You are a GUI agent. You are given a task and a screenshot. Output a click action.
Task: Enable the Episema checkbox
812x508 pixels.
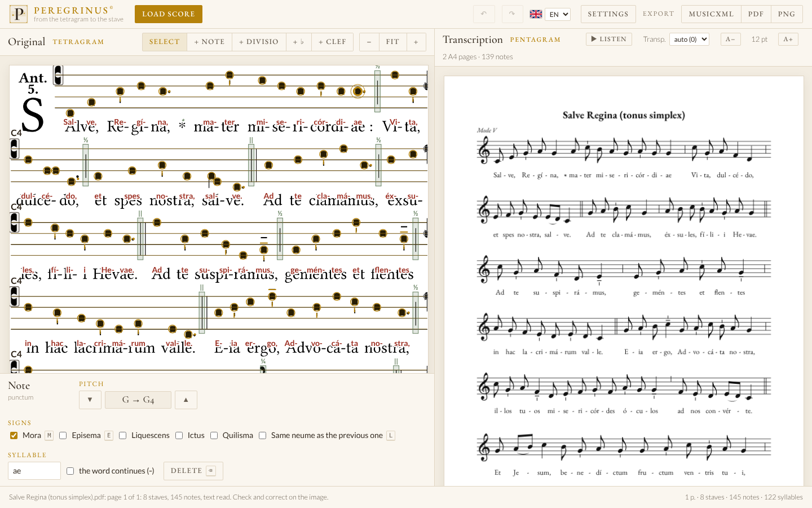(x=63, y=435)
